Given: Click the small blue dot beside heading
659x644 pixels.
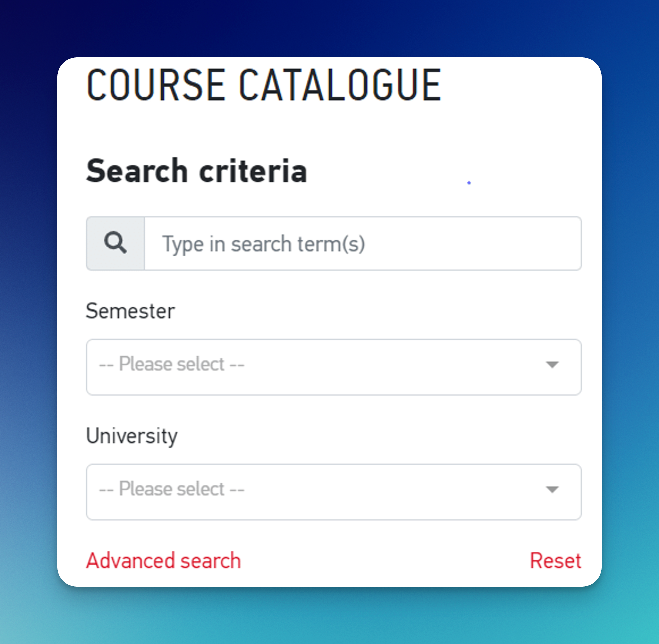Looking at the screenshot, I should coord(469,183).
